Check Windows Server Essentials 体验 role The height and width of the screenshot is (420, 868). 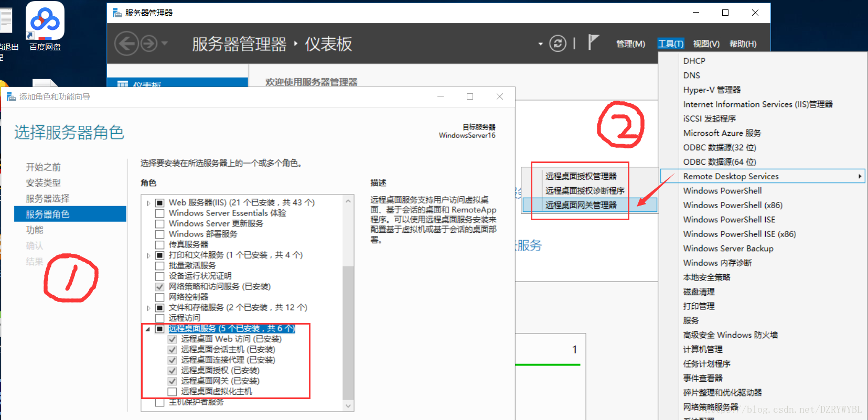(160, 213)
